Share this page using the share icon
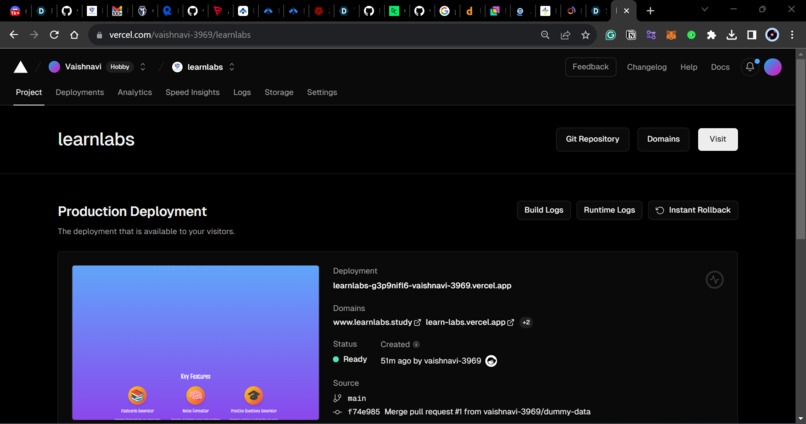The image size is (806, 424). point(565,35)
